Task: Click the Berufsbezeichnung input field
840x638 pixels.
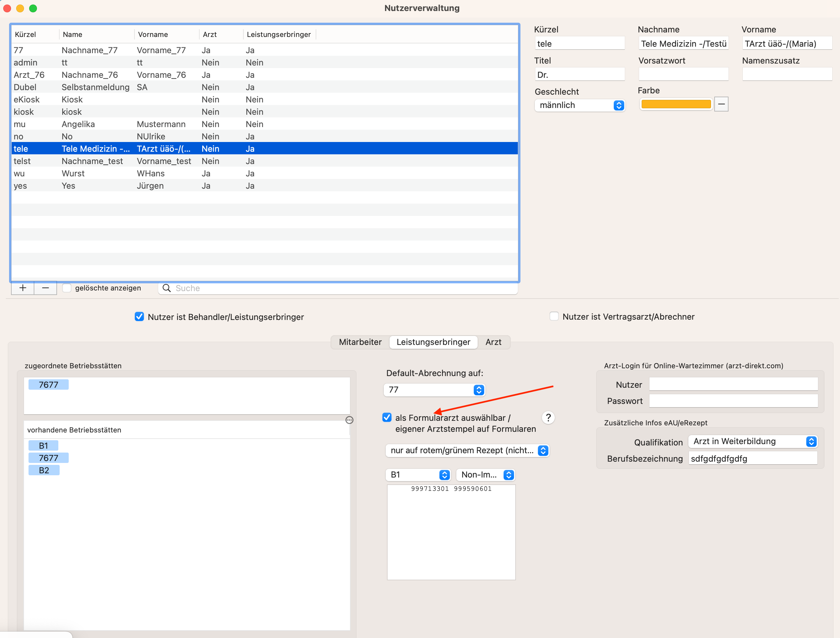Action: (752, 459)
